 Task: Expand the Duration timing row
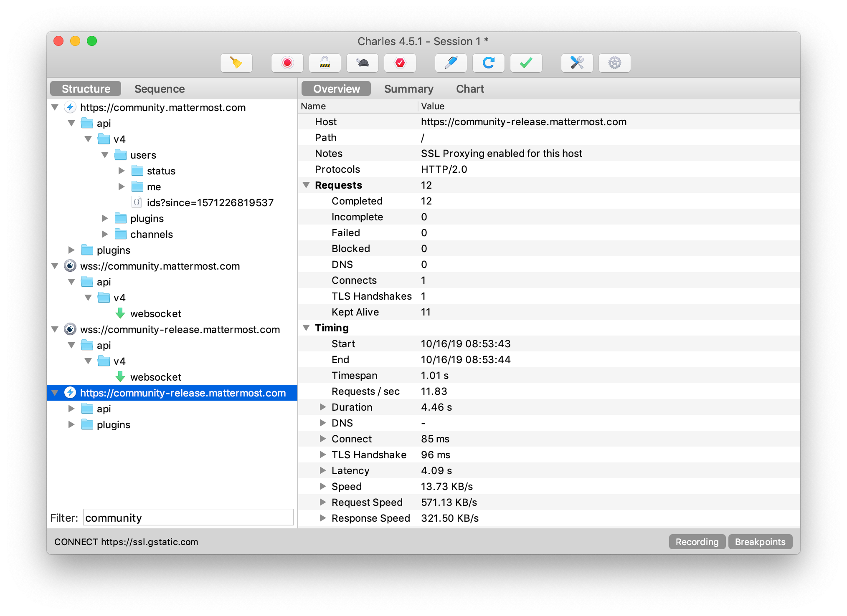point(323,407)
